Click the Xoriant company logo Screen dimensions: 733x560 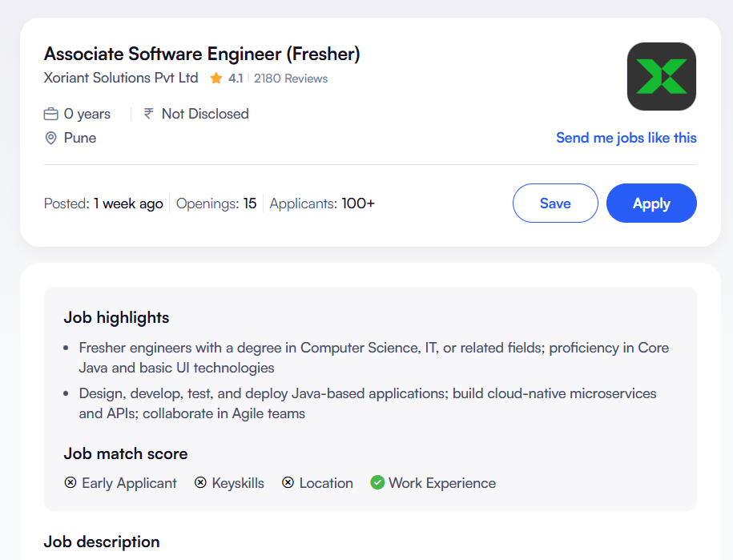661,77
